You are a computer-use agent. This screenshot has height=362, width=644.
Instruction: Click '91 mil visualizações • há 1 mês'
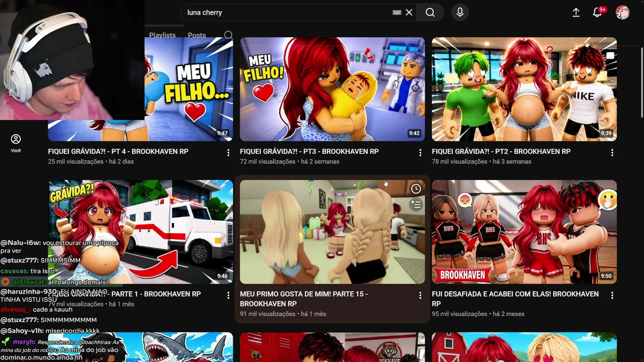coord(283,314)
